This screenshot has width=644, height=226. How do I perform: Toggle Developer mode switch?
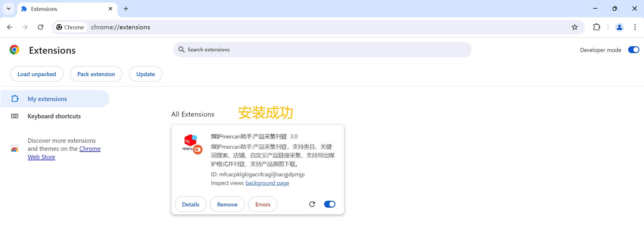click(x=633, y=50)
